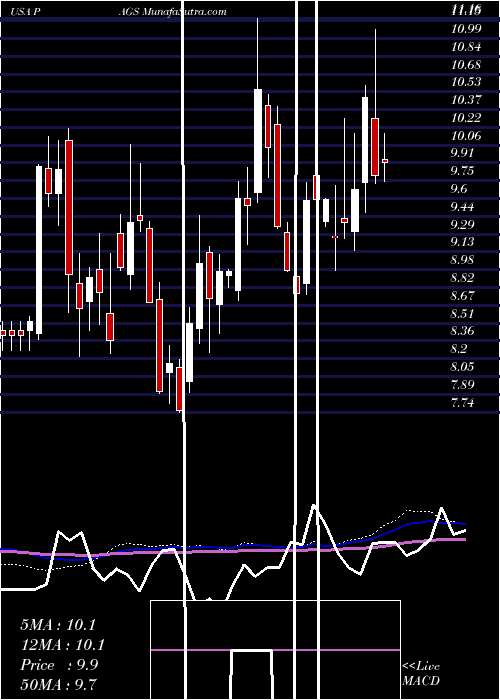Select the 8.67 price level label

(462, 296)
